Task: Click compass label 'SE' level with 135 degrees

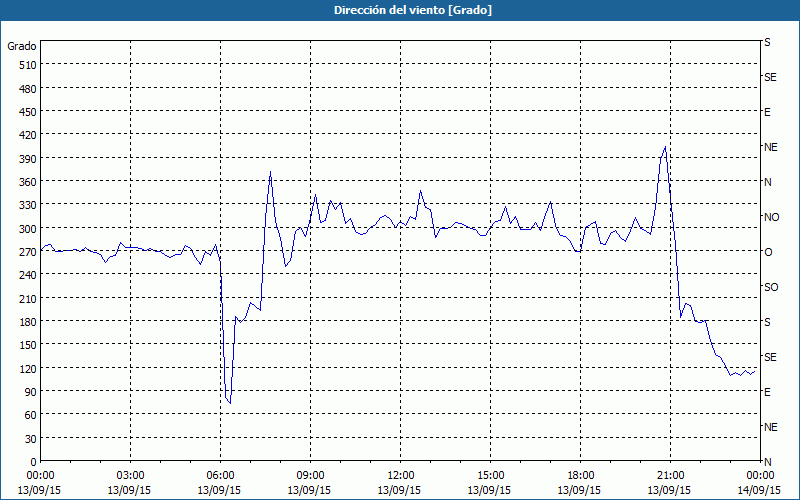Action: tap(770, 357)
